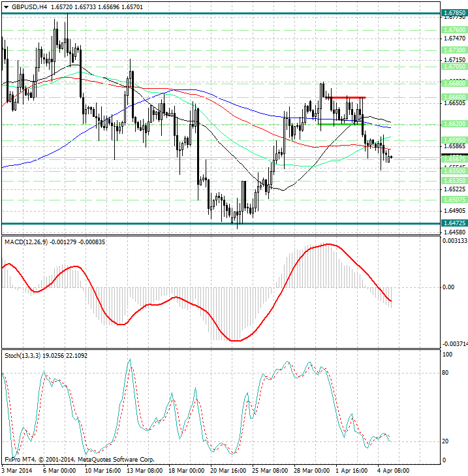Viewport: 468px width, 476px height.
Task: Select the 1.65075 green price level label
Action: (454, 199)
